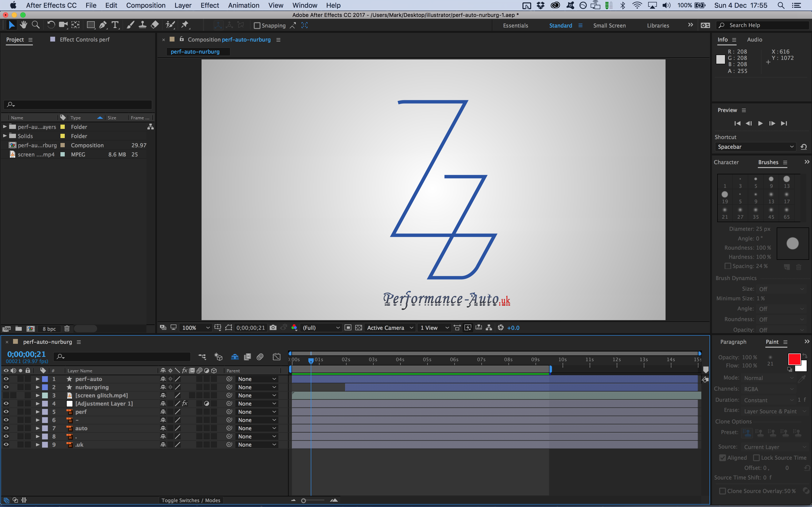This screenshot has width=812, height=507.
Task: Click Toggle Switches / Modes button
Action: click(x=191, y=500)
